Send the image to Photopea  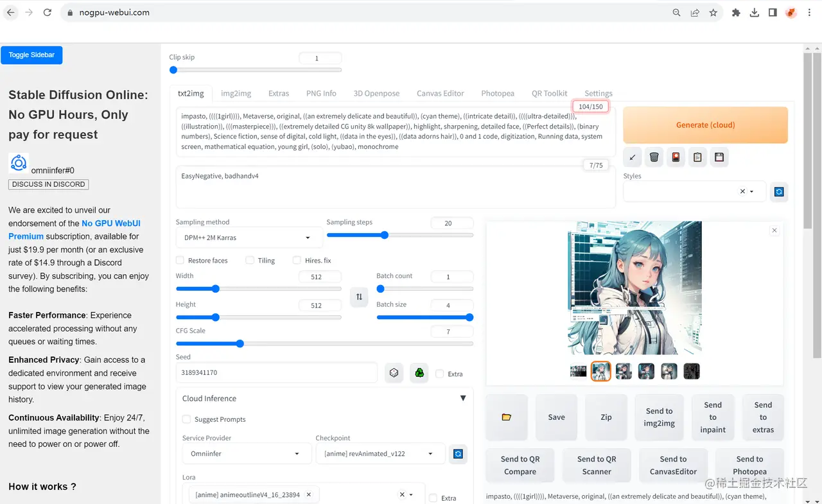(x=750, y=465)
